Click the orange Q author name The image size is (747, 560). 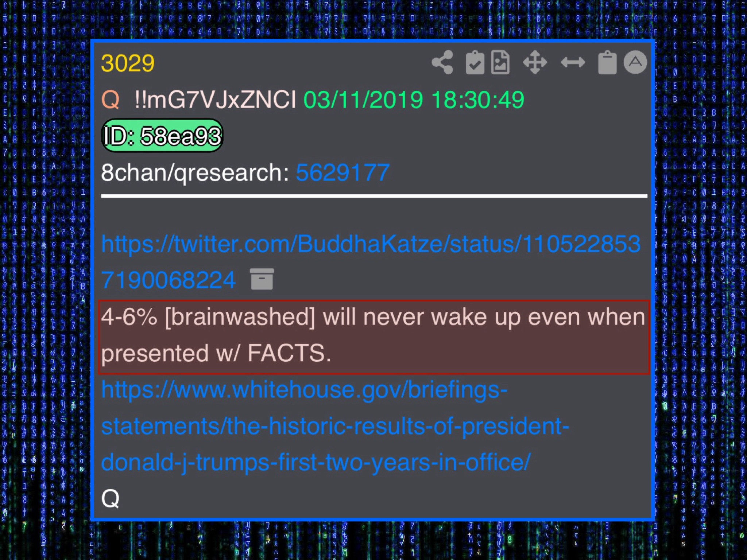111,100
